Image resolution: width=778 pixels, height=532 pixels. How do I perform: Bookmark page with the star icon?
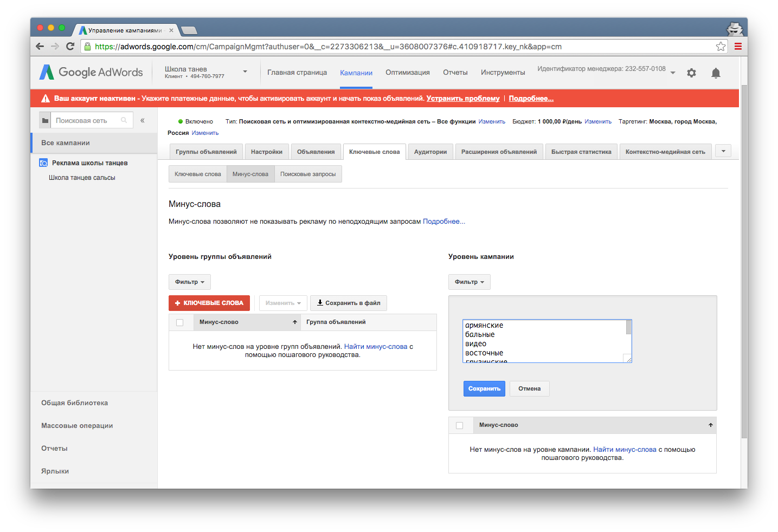coord(721,47)
